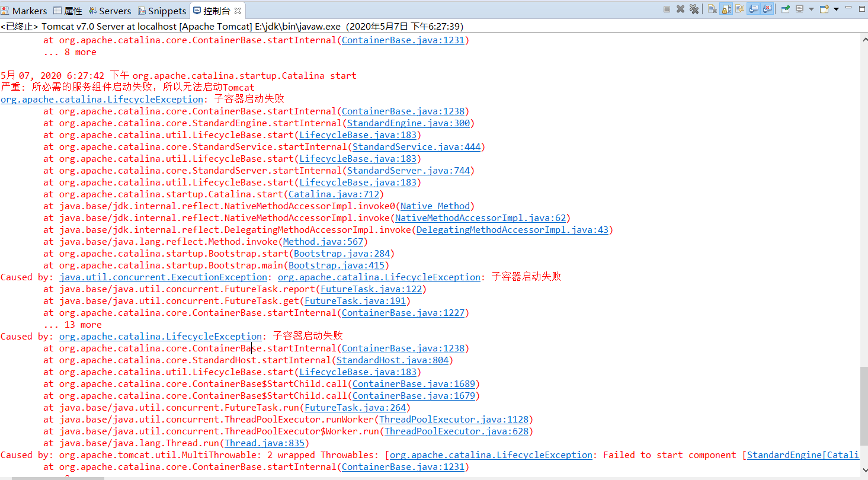This screenshot has height=480, width=868.
Task: Follow the StandardHost.java:804 link
Action: pos(392,360)
